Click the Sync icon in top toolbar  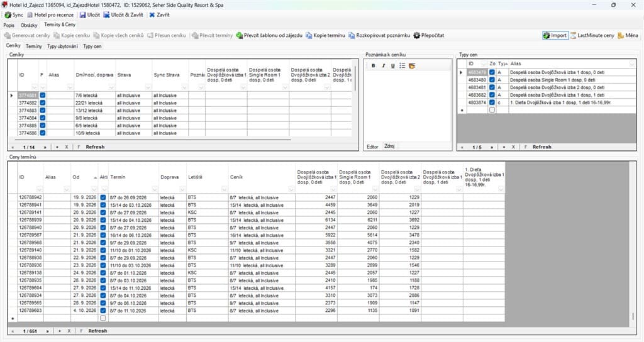pos(8,15)
